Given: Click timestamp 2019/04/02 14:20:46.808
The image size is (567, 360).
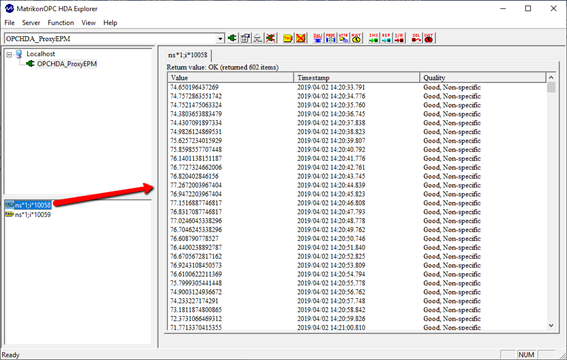Looking at the screenshot, I should 331,203.
